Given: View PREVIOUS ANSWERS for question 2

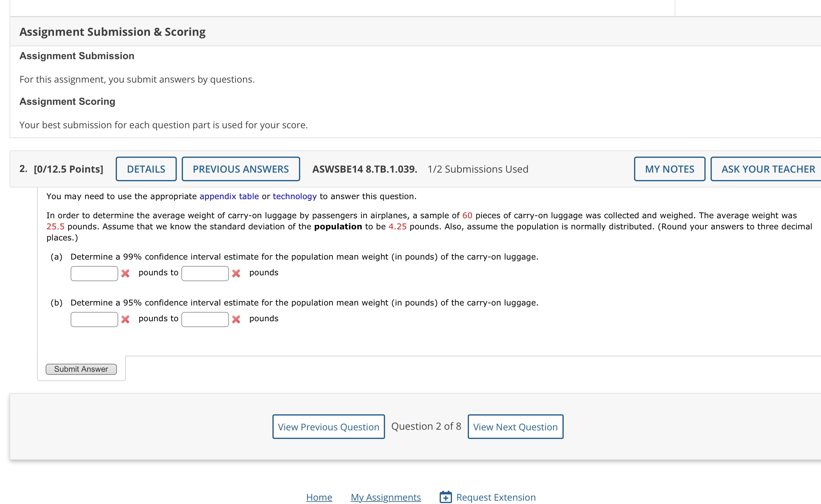Looking at the screenshot, I should (241, 169).
